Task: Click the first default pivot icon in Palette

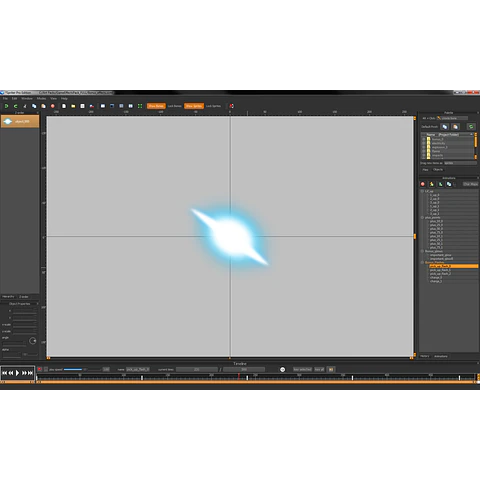Action: [445, 127]
